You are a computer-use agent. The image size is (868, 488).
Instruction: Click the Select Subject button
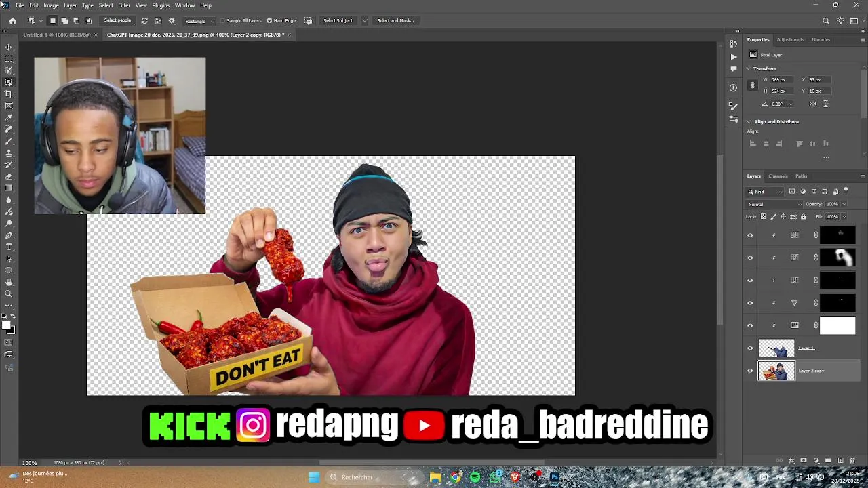point(338,20)
